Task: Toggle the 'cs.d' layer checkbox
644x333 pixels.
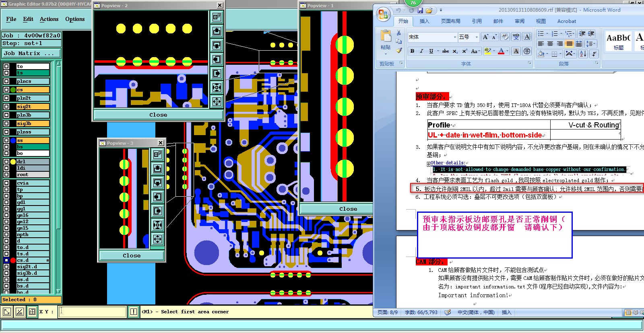Action: pyautogui.click(x=6, y=260)
